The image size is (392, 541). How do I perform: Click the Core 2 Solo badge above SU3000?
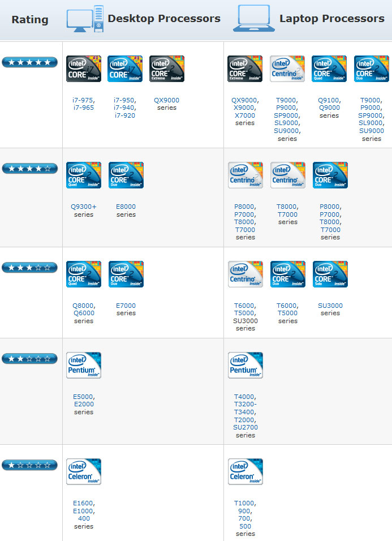click(330, 274)
